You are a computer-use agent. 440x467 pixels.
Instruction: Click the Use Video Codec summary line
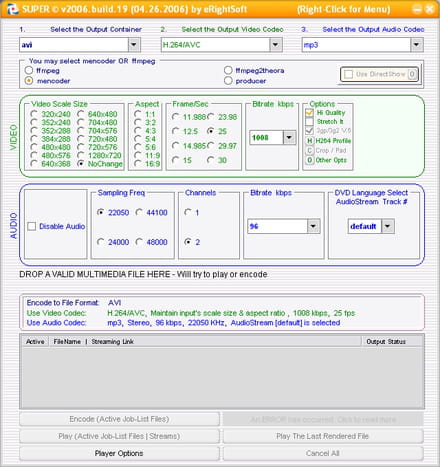(191, 313)
